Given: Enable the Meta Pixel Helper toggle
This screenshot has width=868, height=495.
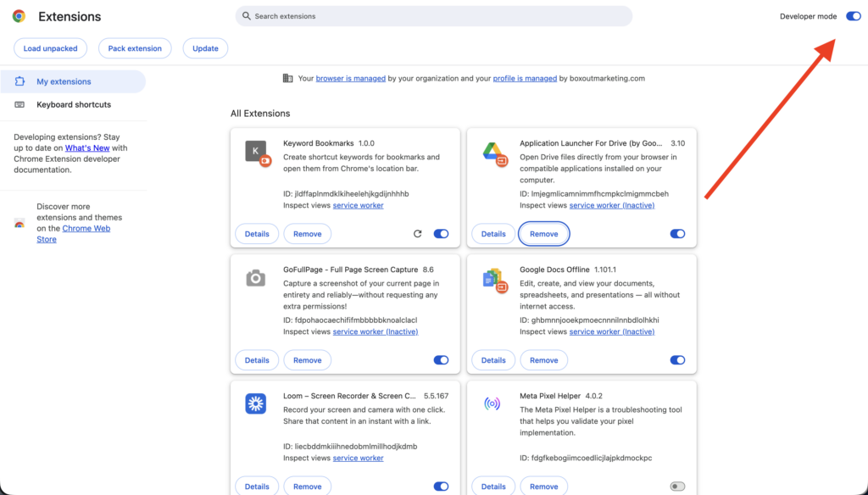Looking at the screenshot, I should click(x=677, y=487).
